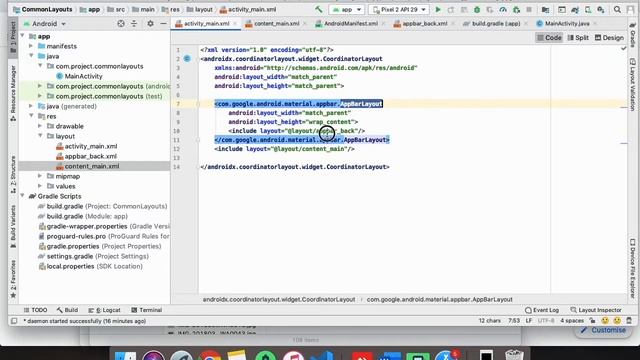Toggle the Layout Validation side tab

click(x=632, y=84)
